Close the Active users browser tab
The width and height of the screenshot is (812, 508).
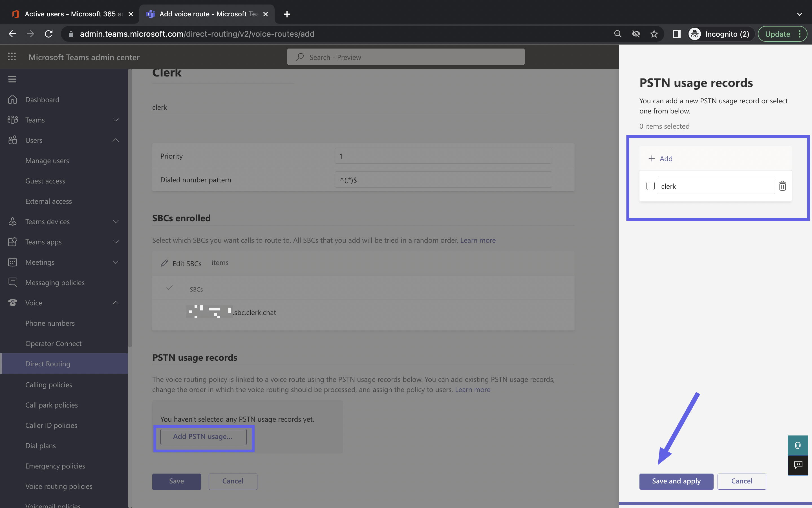[x=131, y=14]
